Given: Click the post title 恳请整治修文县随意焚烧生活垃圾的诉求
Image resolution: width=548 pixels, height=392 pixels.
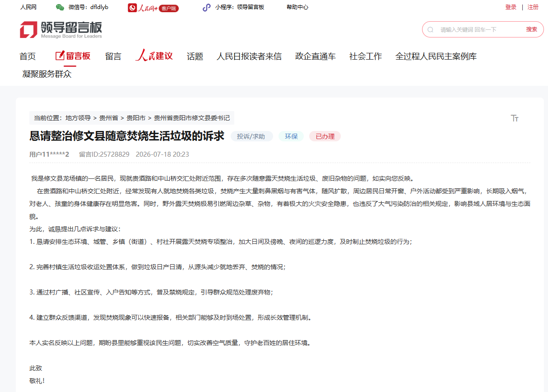Looking at the screenshot, I should 127,136.
